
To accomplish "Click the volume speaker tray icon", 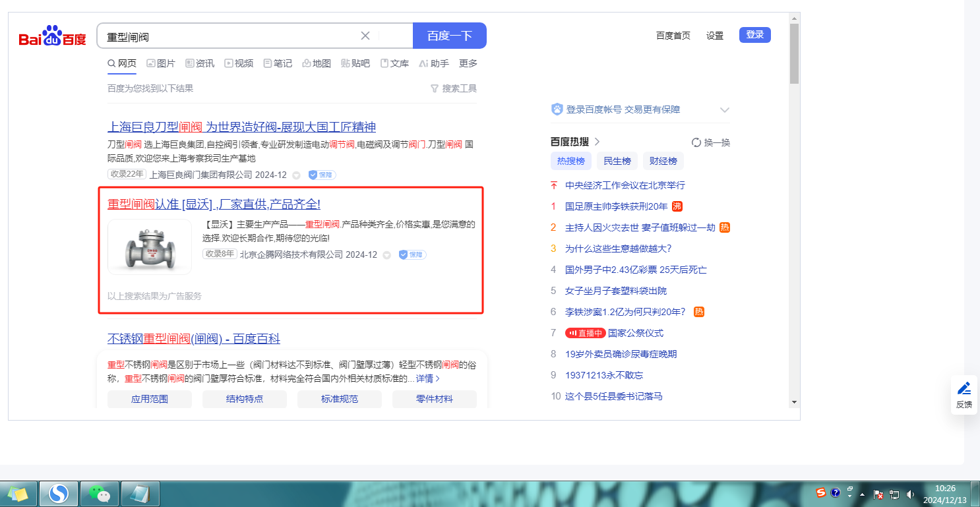I will pos(911,494).
